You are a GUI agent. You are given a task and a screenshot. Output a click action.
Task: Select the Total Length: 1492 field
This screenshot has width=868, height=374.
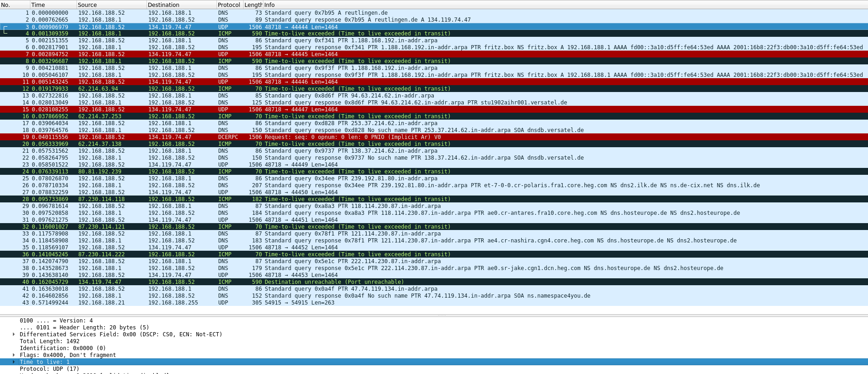pyautogui.click(x=49, y=341)
